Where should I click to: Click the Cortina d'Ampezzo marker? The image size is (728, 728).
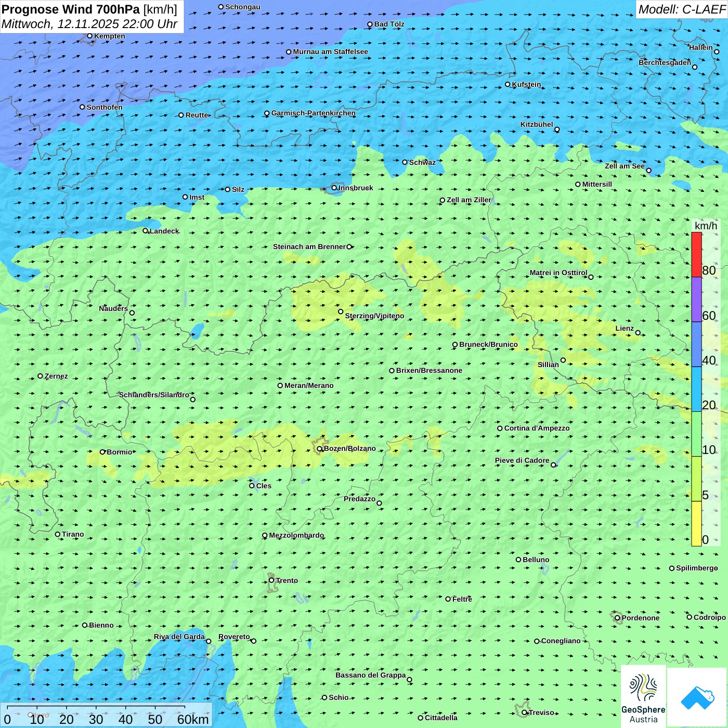(x=500, y=428)
